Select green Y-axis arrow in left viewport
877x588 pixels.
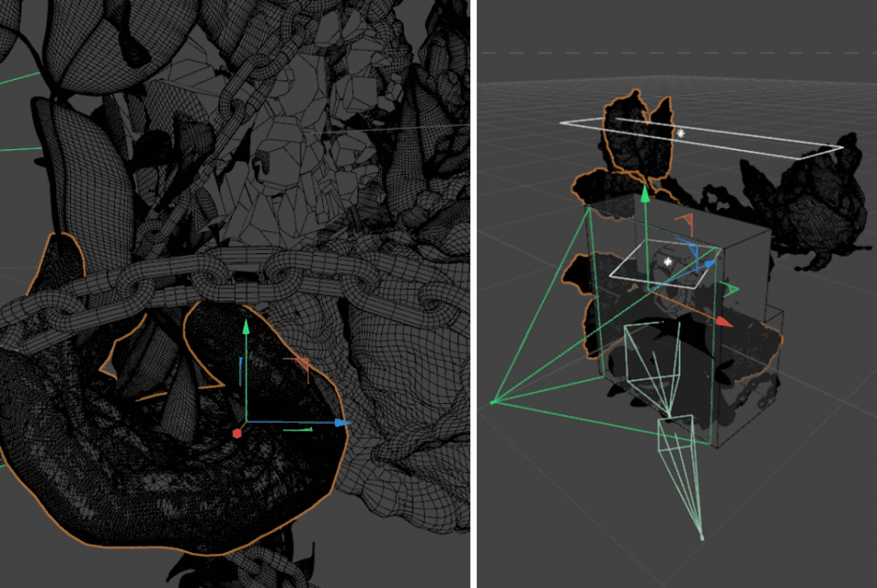(246, 328)
